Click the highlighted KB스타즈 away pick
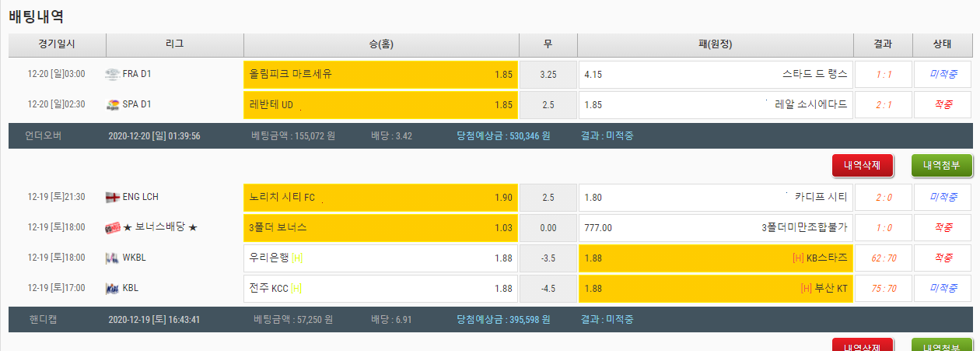 (716, 258)
